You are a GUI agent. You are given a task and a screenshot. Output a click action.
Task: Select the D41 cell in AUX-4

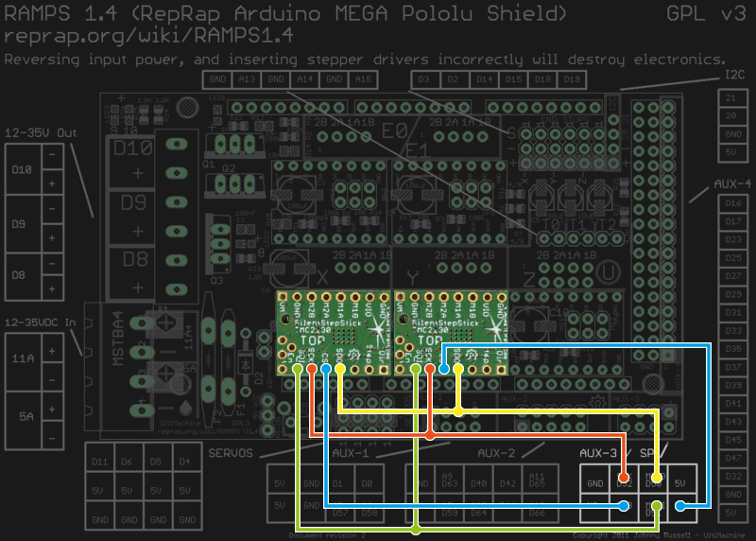[x=733, y=404]
